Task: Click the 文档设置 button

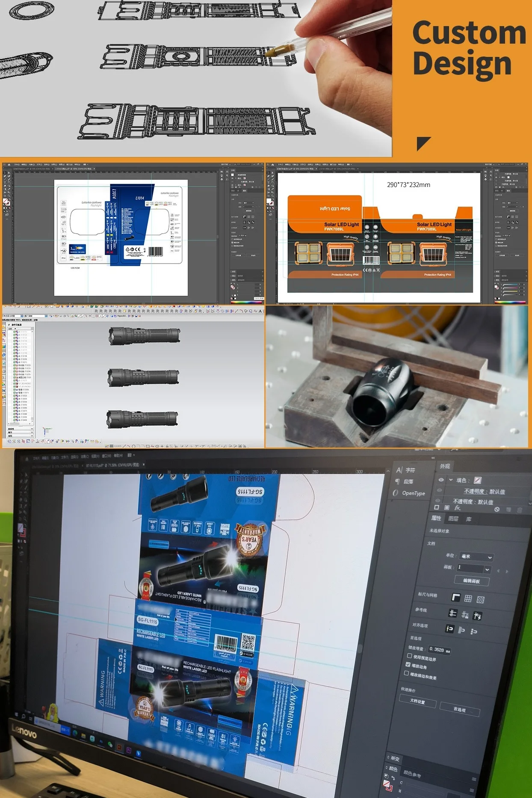Action: 417,701
